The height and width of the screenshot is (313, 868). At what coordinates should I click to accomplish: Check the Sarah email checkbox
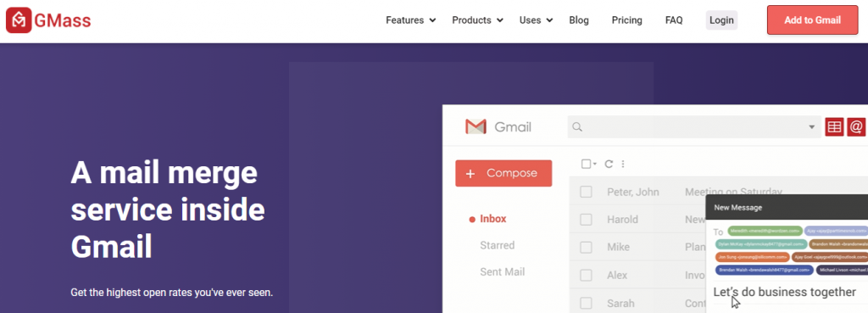586,303
